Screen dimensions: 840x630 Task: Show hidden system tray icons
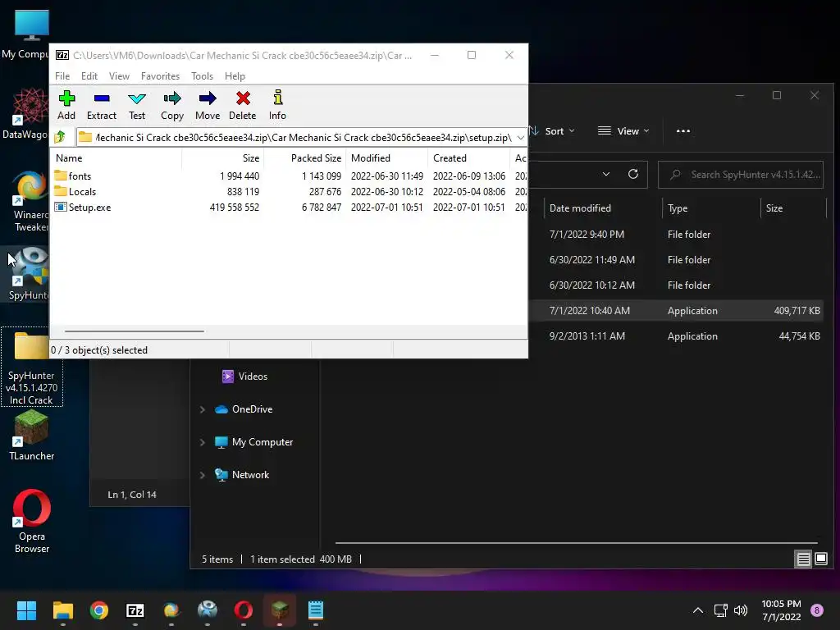(698, 610)
